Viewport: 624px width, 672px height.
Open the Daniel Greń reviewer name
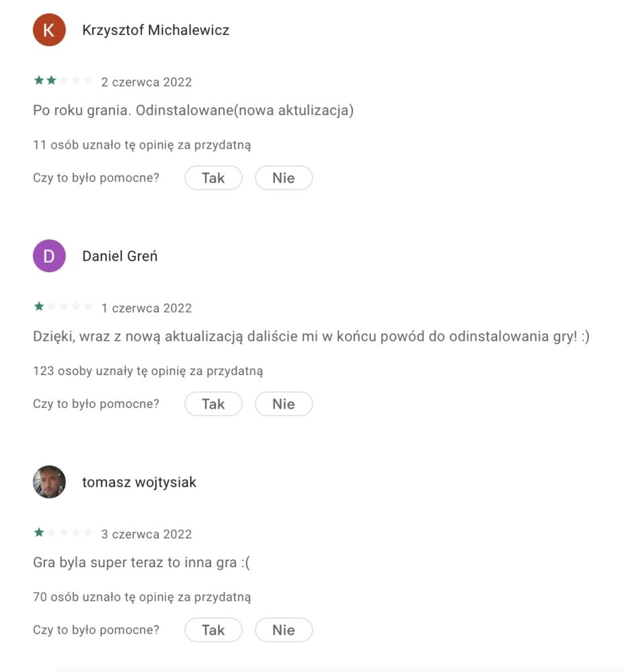click(x=120, y=256)
